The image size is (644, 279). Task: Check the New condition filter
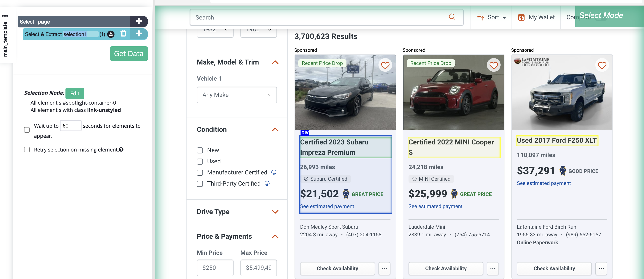pyautogui.click(x=200, y=150)
